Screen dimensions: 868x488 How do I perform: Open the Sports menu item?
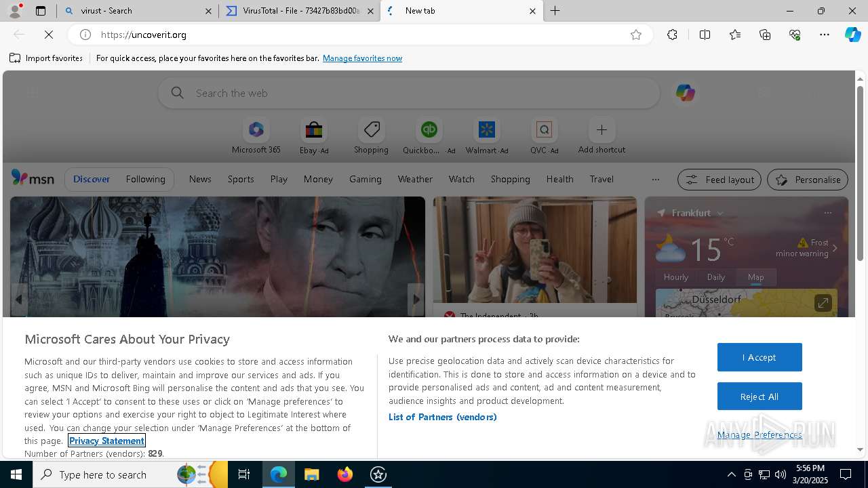[241, 179]
